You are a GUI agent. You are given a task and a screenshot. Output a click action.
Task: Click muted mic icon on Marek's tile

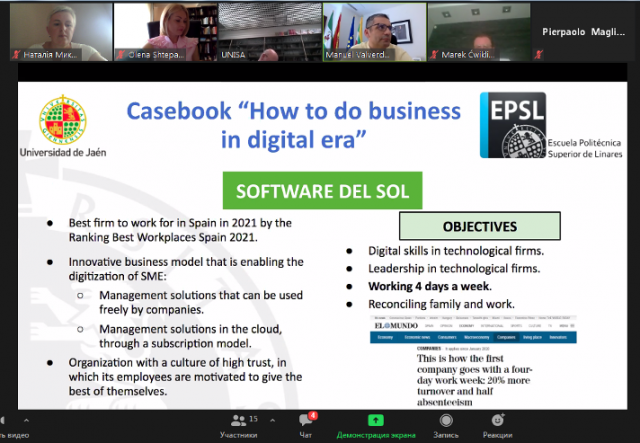432,56
